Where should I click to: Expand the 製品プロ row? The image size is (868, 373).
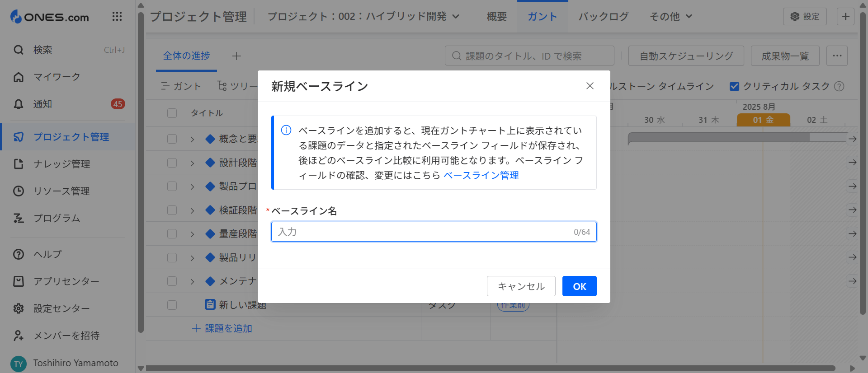coord(192,186)
